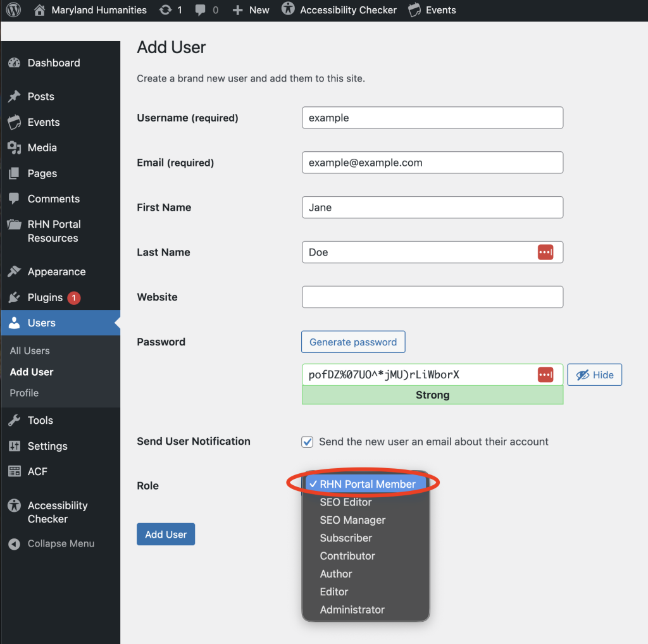Viewport: 648px width, 644px height.
Task: Click the home icon beside Maryland Humanities
Action: click(39, 10)
